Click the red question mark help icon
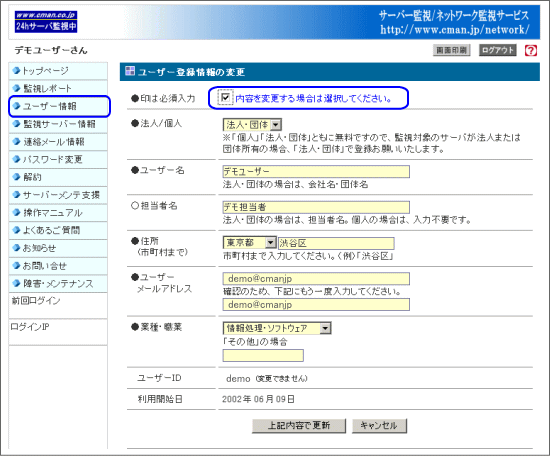550x456 pixels. coord(530,50)
